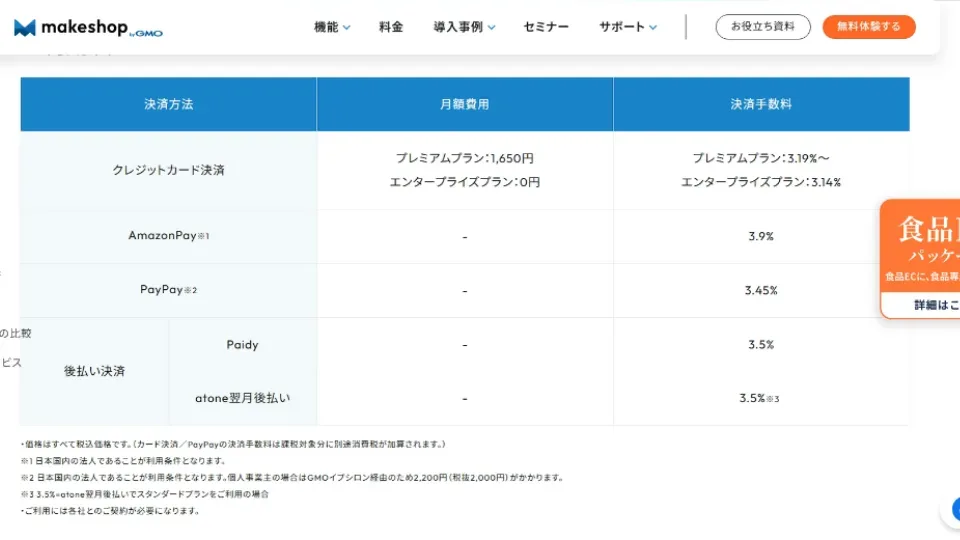Open the 料金 page
960x540 pixels.
point(391,27)
